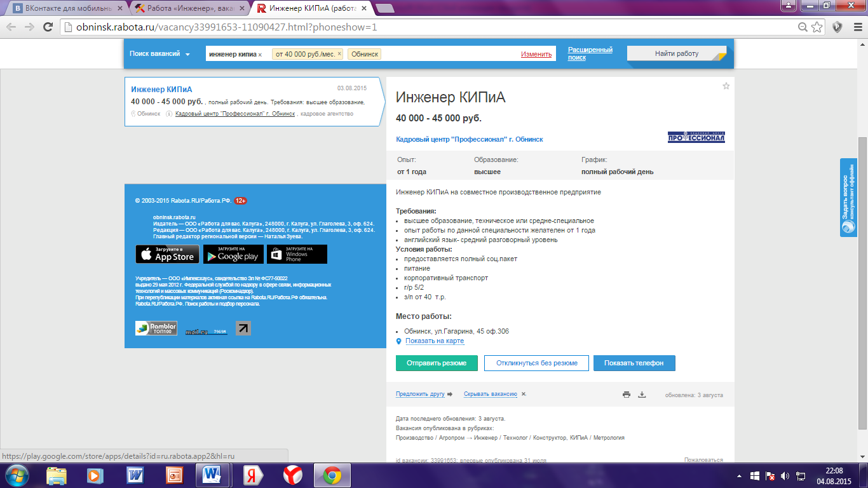This screenshot has height=488, width=868.
Task: Open the 'Показать на карте' link
Action: (x=435, y=341)
